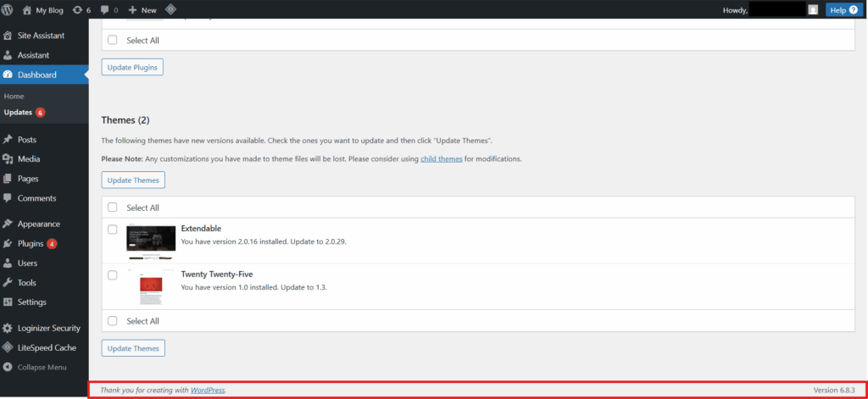The height and width of the screenshot is (399, 868).
Task: Check Select All below Twenty Twenty-Five
Action: coord(113,321)
